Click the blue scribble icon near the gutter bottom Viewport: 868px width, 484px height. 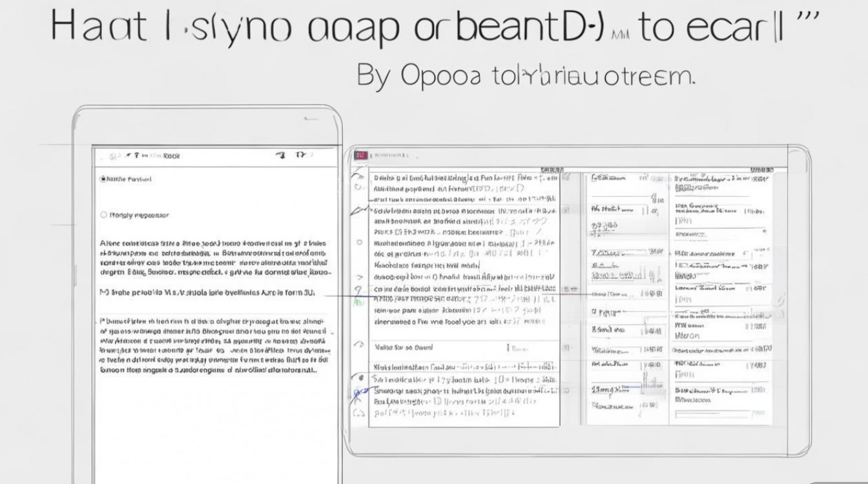358,390
